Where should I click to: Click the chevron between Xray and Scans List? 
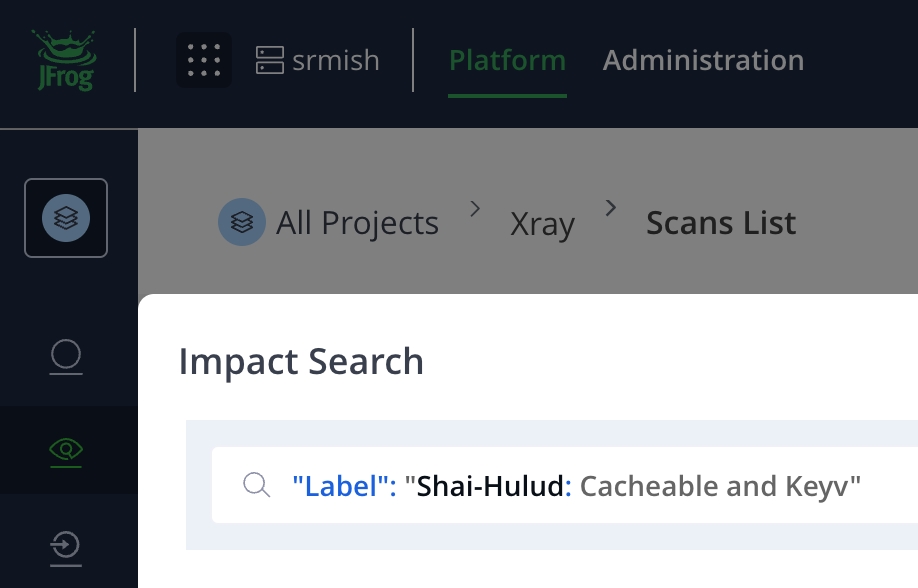(x=611, y=208)
